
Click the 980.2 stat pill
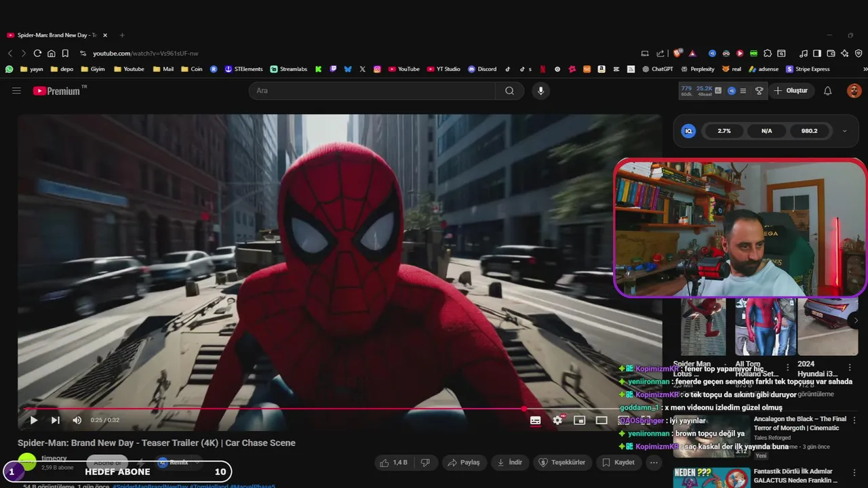click(809, 131)
